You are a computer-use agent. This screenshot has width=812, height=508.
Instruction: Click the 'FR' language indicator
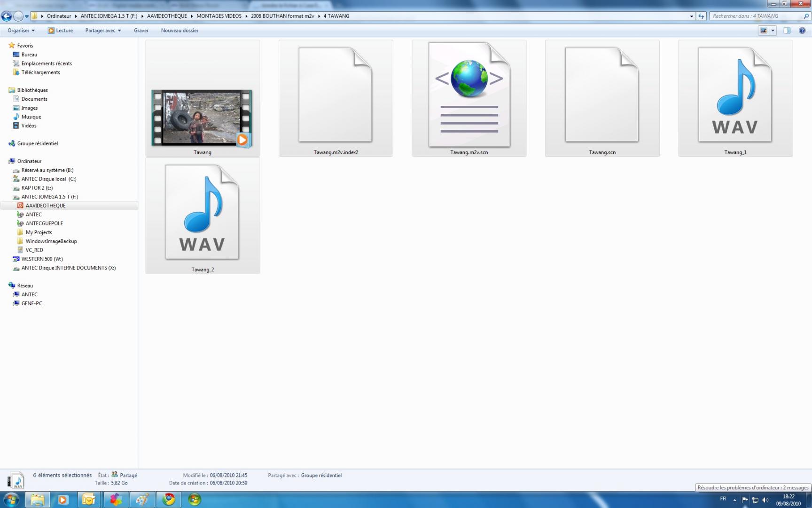click(723, 499)
